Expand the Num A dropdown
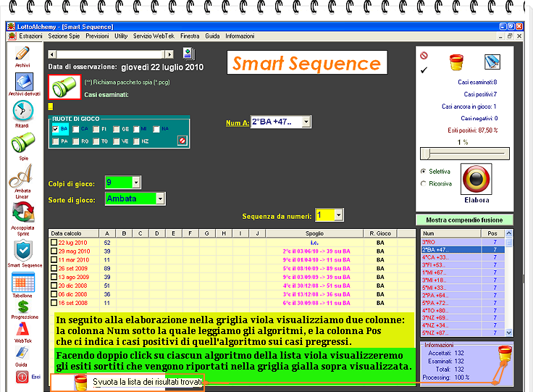 pyautogui.click(x=306, y=122)
